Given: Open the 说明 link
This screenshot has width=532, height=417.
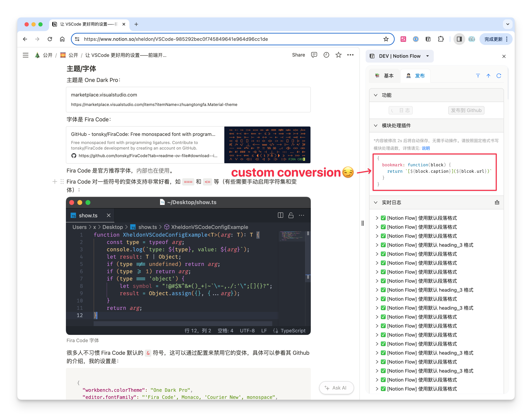Looking at the screenshot, I should pyautogui.click(x=425, y=148).
